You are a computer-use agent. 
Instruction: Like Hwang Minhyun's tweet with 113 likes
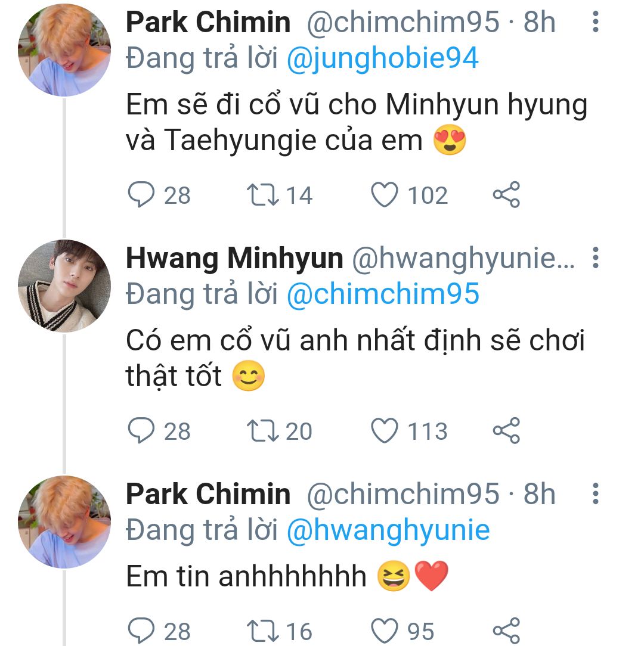click(385, 431)
